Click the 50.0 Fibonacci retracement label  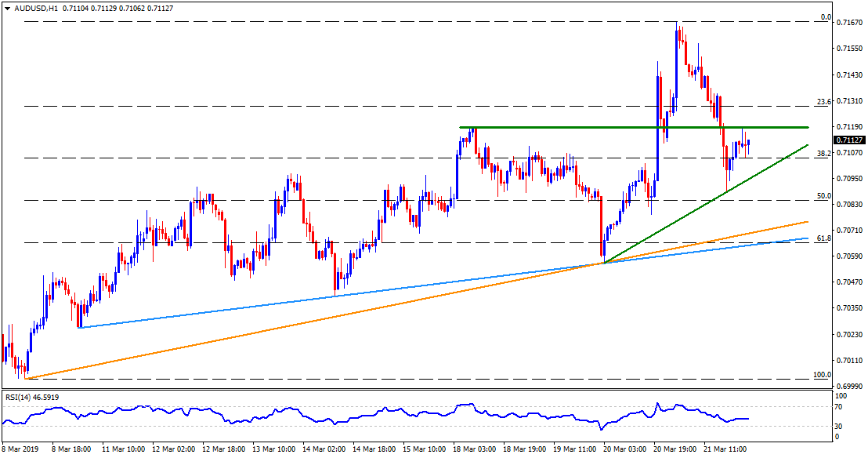pos(823,196)
